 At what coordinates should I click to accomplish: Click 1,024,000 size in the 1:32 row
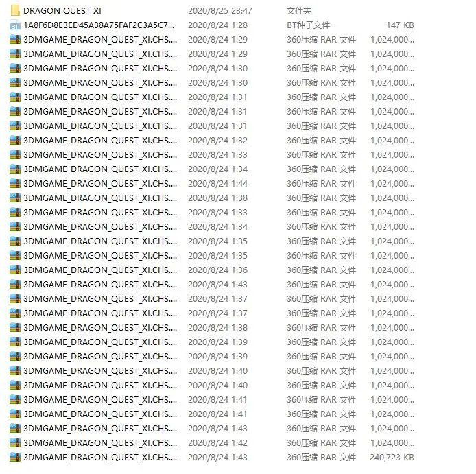[x=392, y=141]
